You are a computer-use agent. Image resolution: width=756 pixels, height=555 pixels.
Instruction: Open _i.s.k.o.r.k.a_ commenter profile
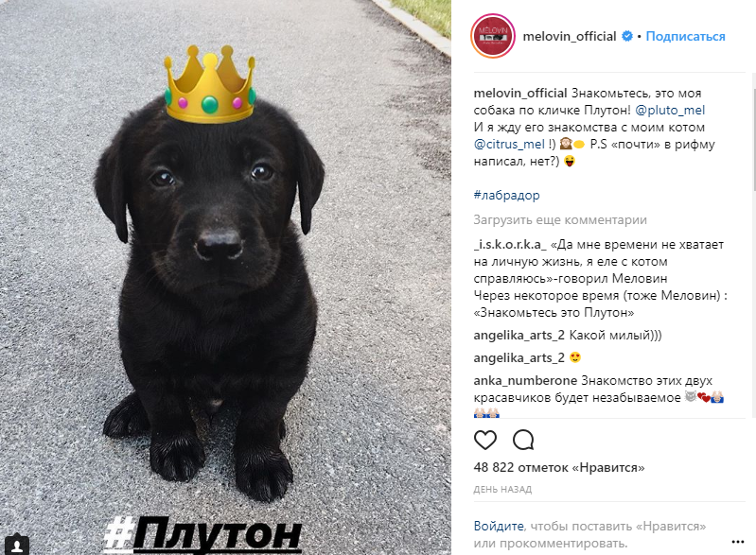point(510,245)
